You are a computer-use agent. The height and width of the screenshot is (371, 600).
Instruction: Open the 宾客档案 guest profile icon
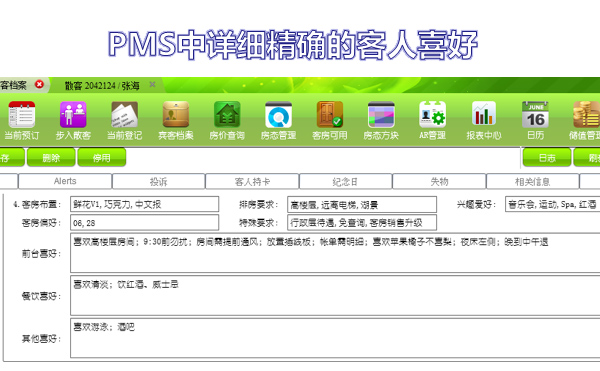[x=176, y=115]
